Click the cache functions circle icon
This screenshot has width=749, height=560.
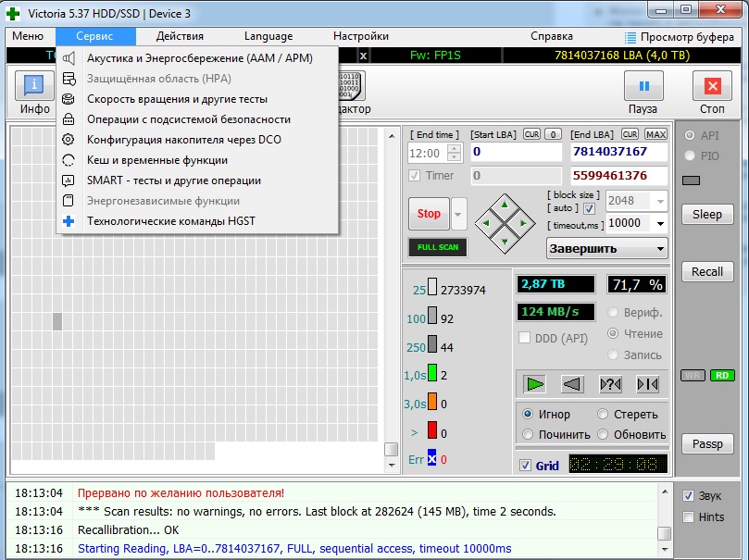click(69, 160)
